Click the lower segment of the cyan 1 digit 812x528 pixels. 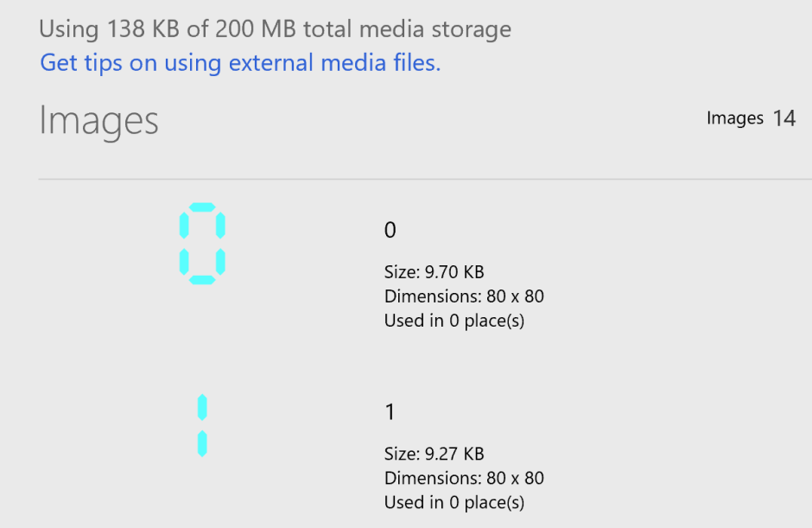point(202,442)
